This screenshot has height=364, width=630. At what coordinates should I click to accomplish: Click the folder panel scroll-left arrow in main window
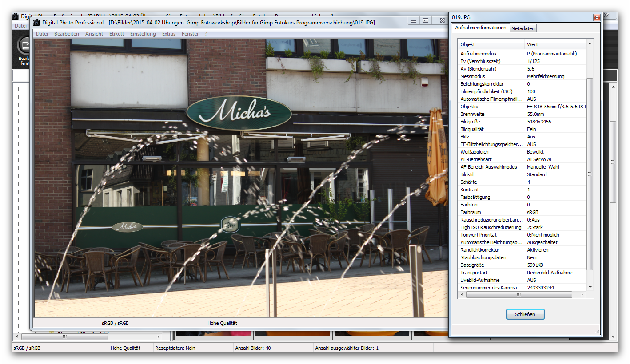[x=17, y=337]
